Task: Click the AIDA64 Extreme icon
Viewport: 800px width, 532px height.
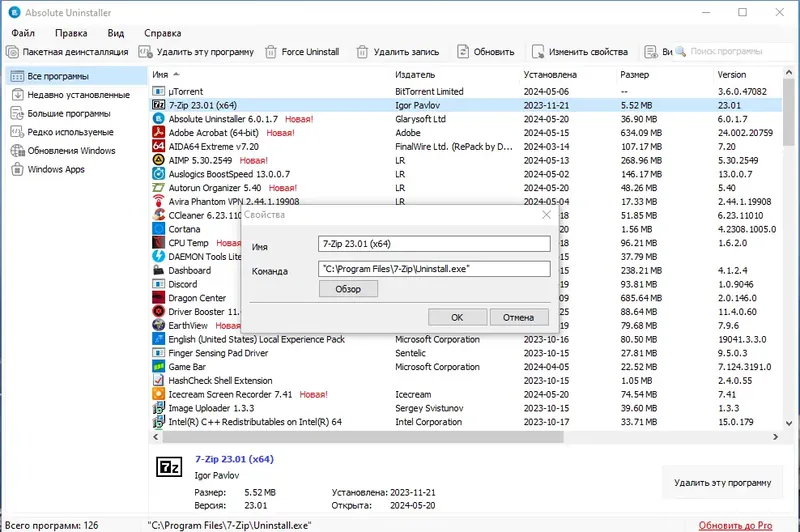Action: 159,146
